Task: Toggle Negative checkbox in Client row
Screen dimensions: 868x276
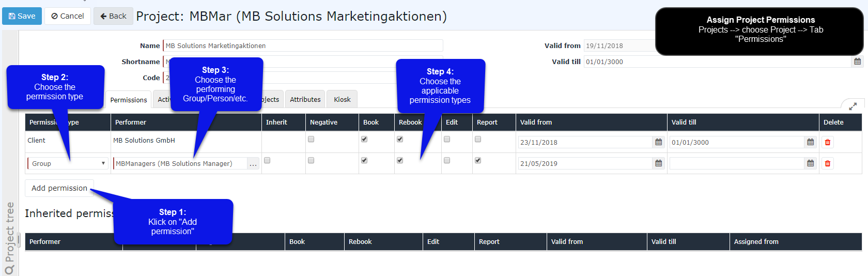Action: coord(311,139)
